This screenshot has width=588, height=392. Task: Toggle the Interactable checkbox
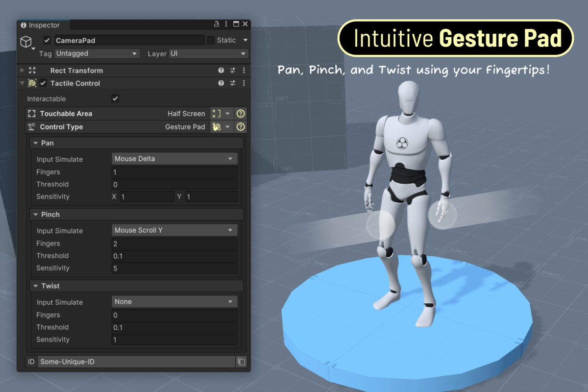click(115, 98)
